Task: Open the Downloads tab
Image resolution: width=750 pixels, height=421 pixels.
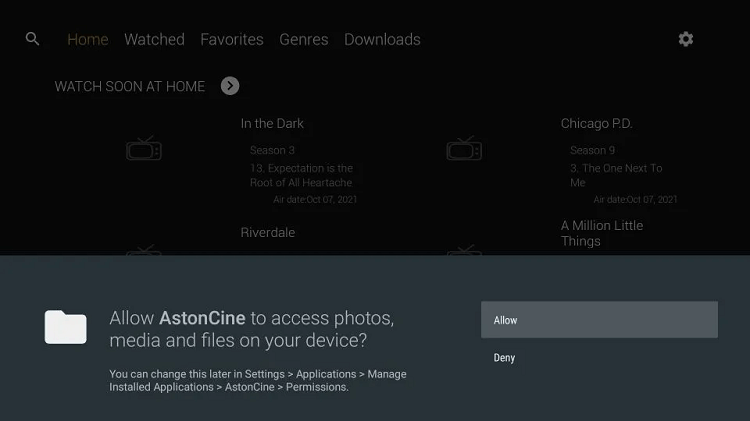Action: (x=382, y=39)
